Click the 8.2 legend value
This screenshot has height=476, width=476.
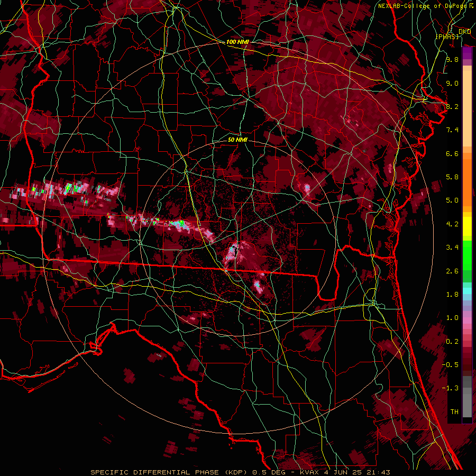(x=452, y=106)
